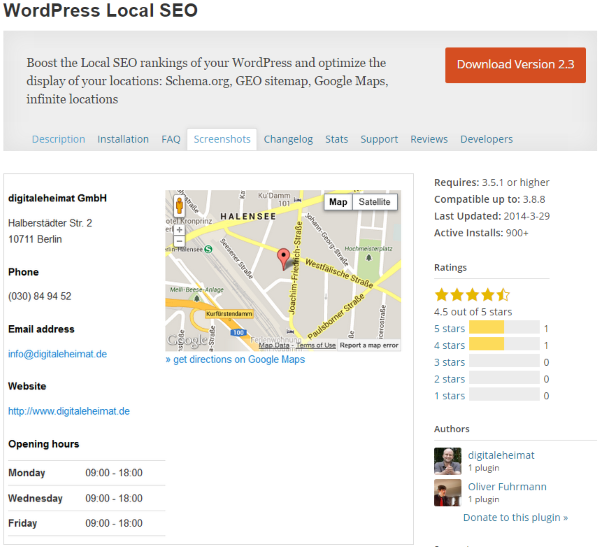
Task: Click the Hochmeisterplatz park on the map
Action: pyautogui.click(x=368, y=262)
